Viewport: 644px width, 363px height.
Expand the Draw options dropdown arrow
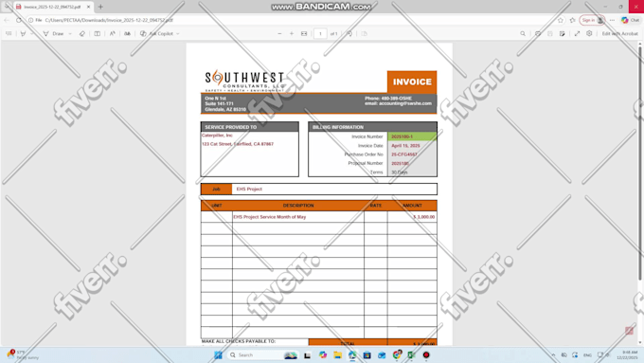pos(70,34)
